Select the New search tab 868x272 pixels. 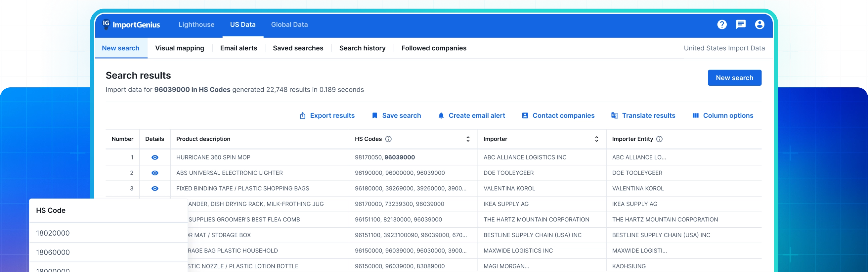[x=121, y=48]
